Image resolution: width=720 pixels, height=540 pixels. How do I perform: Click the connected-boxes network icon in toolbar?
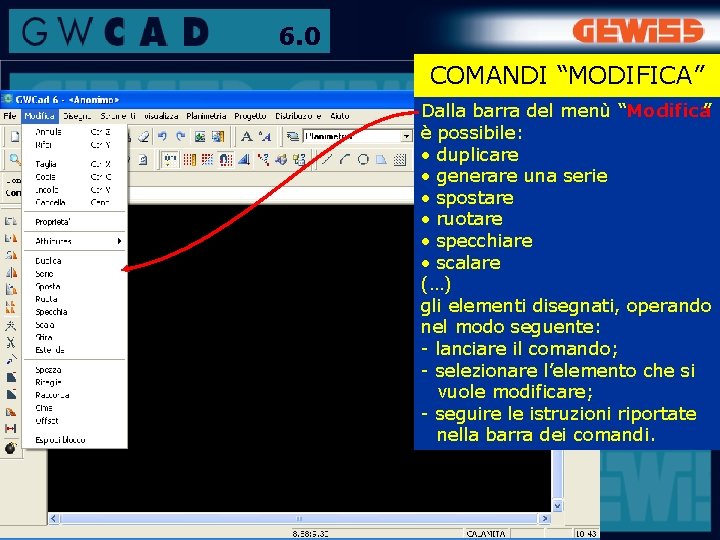coord(299,160)
